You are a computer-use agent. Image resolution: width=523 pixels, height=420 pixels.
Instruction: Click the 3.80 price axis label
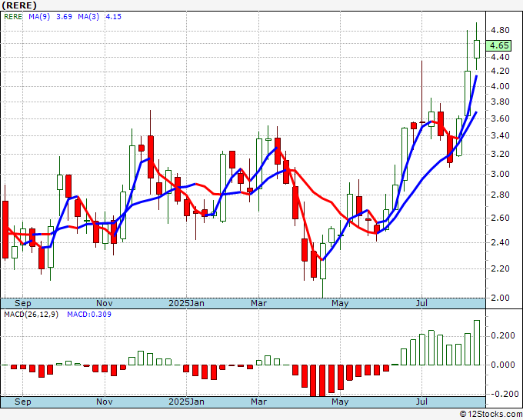[x=500, y=102]
